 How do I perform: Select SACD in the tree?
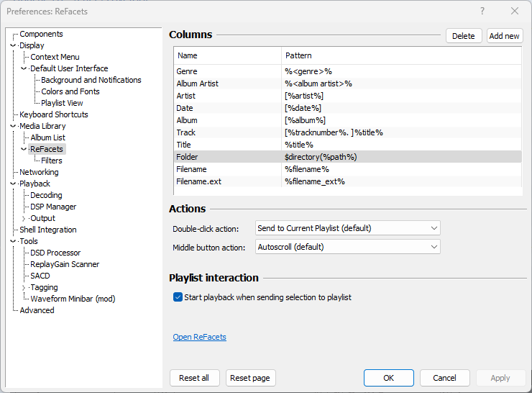(x=40, y=276)
